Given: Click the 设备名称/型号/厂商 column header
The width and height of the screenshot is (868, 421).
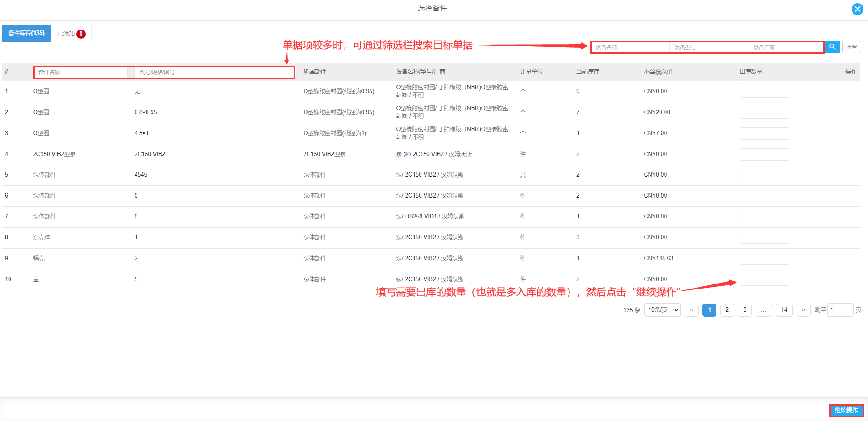Looking at the screenshot, I should pyautogui.click(x=421, y=72).
